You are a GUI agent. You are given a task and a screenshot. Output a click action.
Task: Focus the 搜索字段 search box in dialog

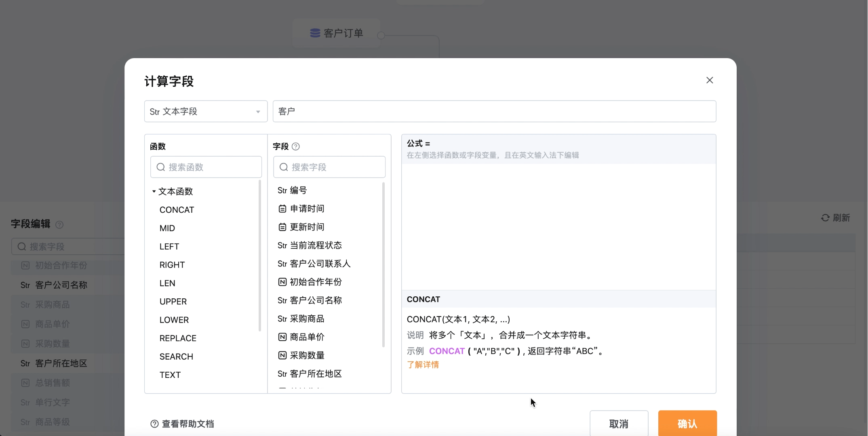(329, 167)
